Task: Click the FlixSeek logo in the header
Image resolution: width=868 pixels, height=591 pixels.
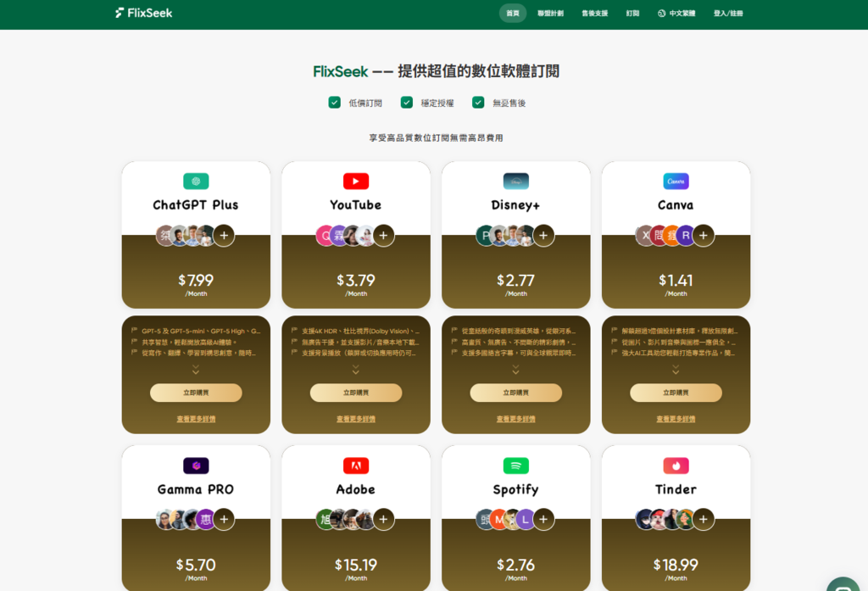Action: click(142, 13)
